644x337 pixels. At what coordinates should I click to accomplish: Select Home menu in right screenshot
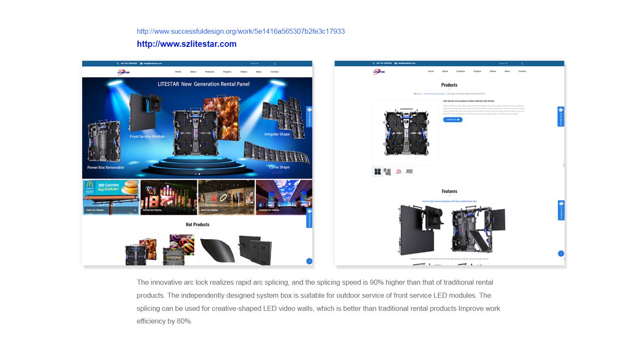(431, 71)
